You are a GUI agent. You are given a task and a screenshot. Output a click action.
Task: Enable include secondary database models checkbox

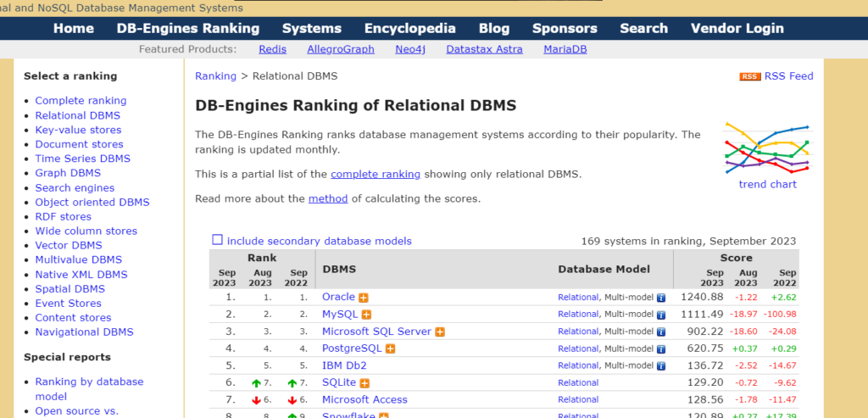218,240
